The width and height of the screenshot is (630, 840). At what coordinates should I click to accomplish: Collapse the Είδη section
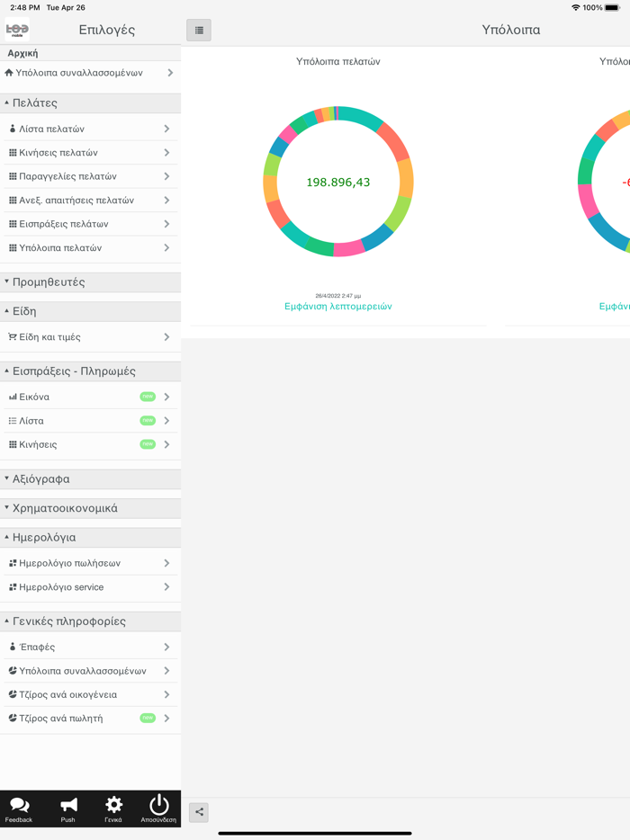click(90, 311)
